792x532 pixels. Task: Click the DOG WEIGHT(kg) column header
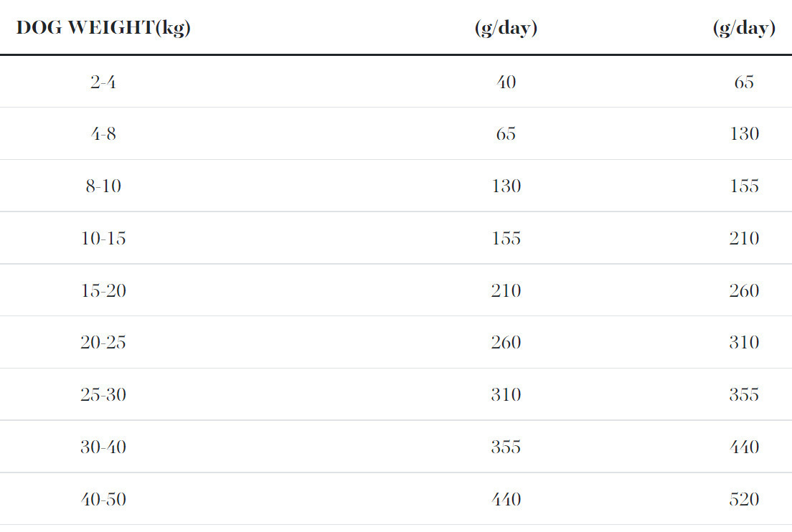(x=103, y=29)
